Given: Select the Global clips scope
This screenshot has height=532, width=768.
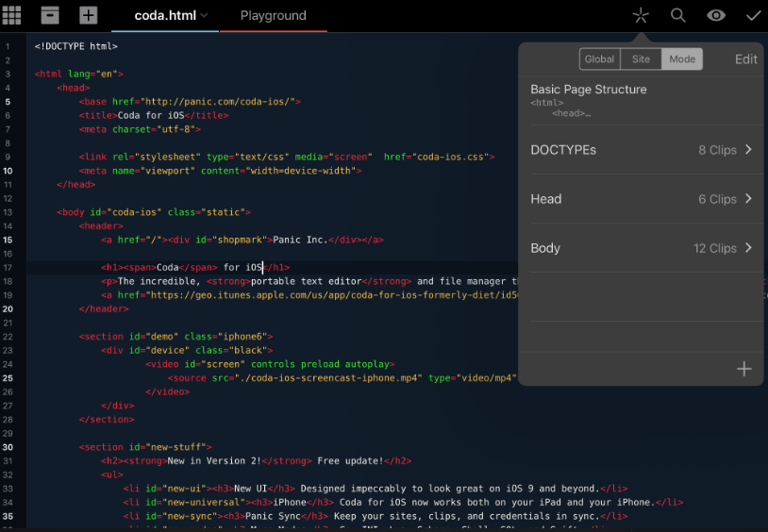Looking at the screenshot, I should [599, 58].
